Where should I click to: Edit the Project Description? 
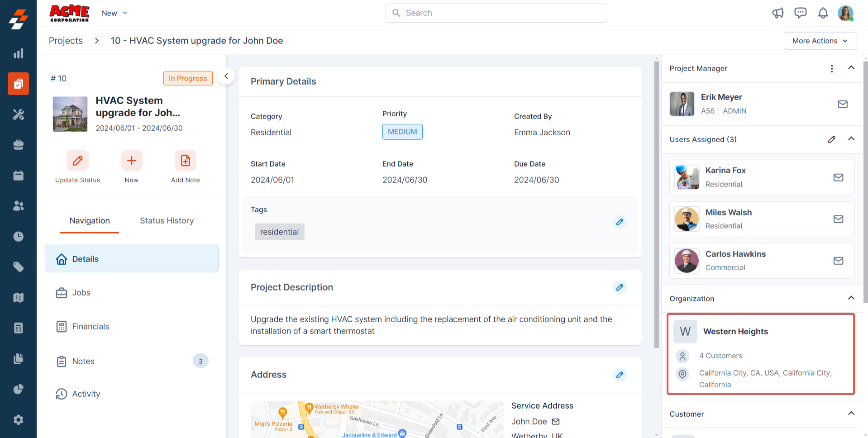point(620,287)
